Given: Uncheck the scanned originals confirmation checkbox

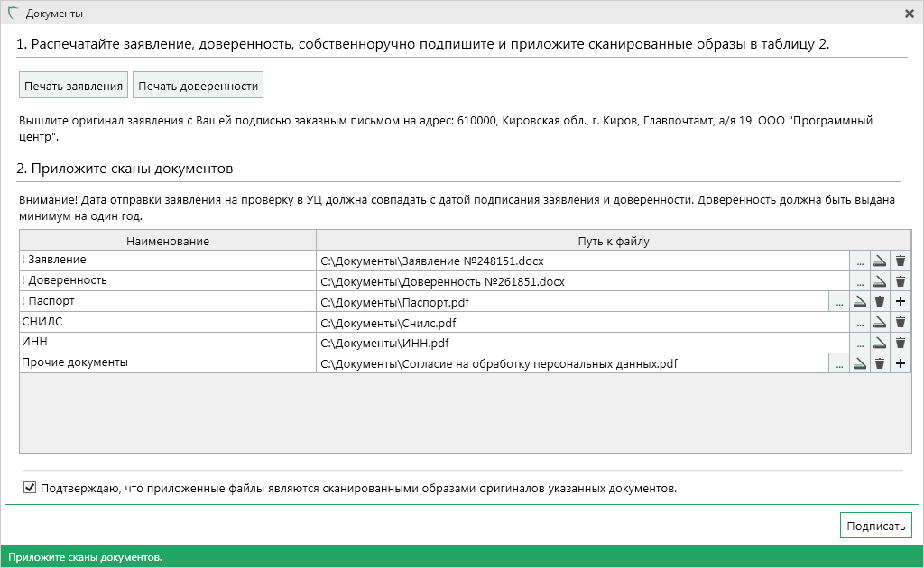Looking at the screenshot, I should click(30, 489).
